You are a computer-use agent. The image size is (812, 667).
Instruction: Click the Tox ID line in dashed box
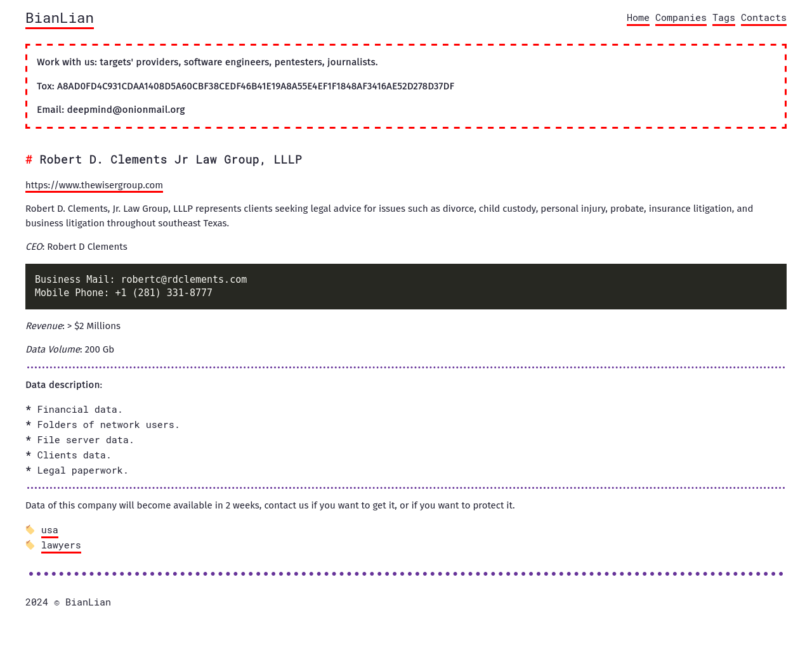[x=246, y=86]
